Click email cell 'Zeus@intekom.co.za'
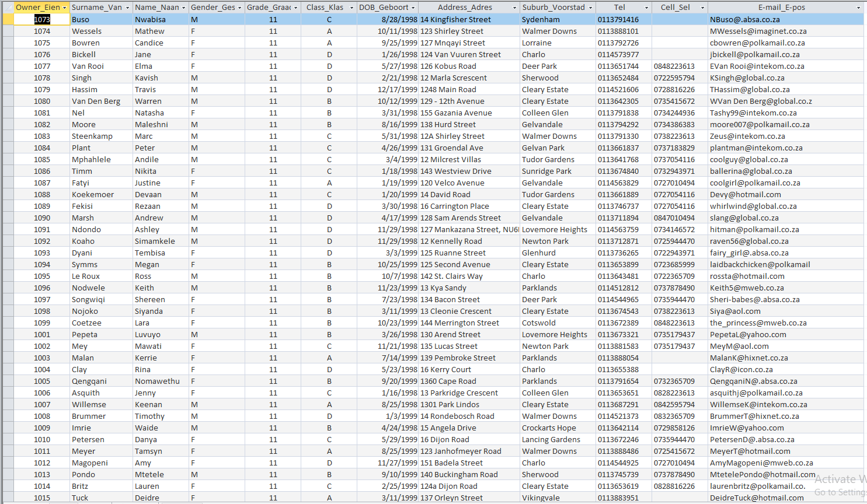 pos(786,136)
